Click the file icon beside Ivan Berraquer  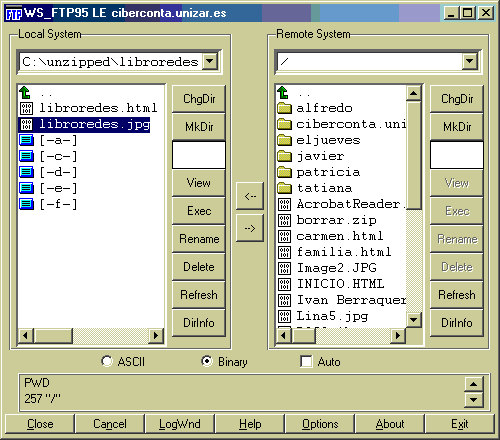click(x=284, y=300)
